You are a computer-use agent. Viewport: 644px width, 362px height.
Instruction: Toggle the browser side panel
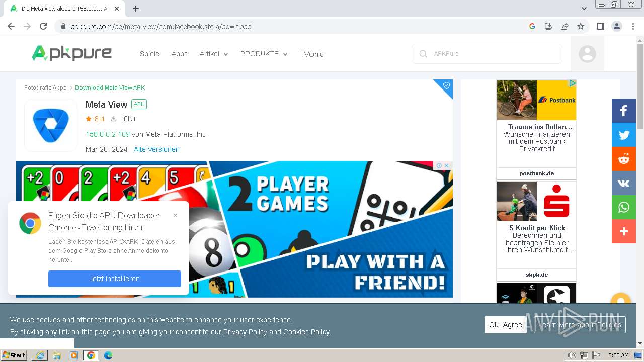coord(601,27)
